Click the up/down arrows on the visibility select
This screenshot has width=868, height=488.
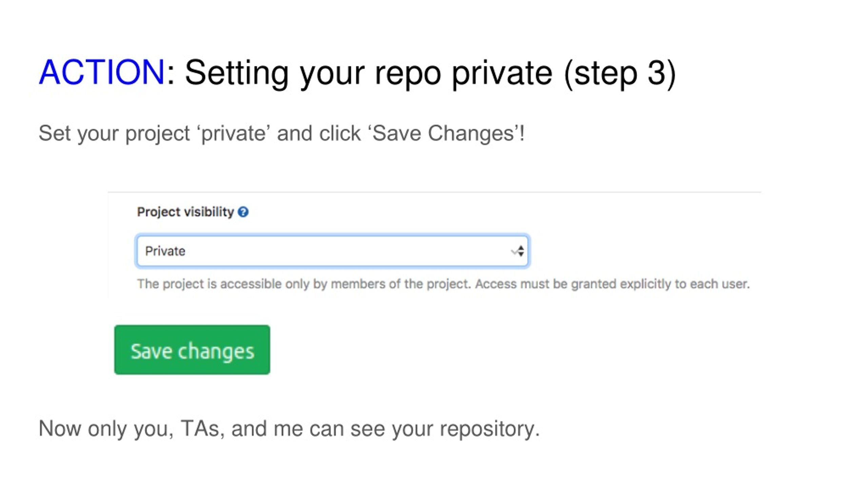click(x=520, y=251)
